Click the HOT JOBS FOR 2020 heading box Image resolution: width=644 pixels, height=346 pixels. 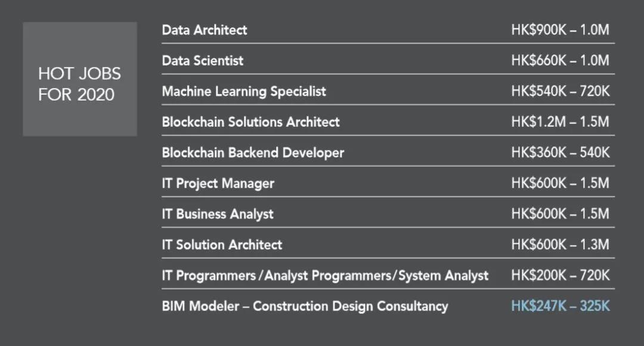tap(79, 79)
